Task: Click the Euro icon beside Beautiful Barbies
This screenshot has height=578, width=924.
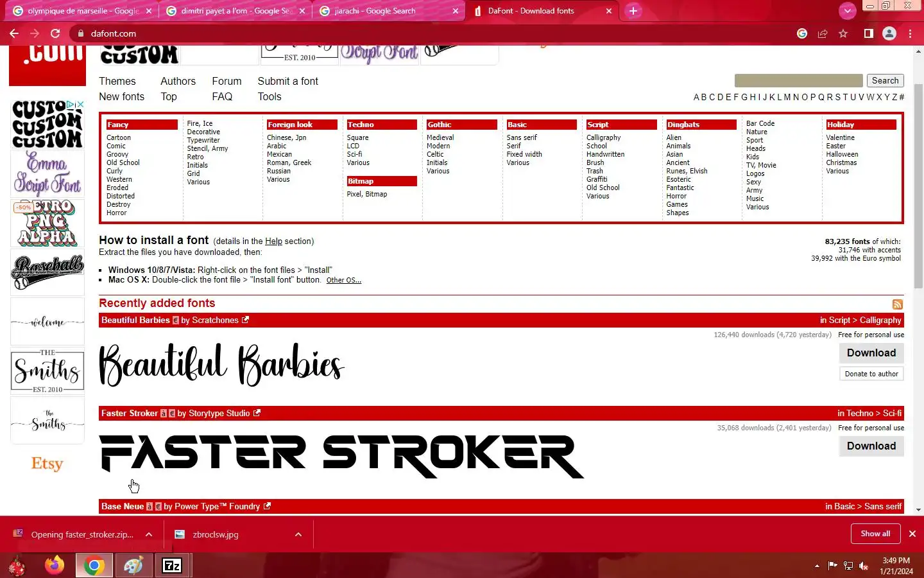Action: coord(176,320)
